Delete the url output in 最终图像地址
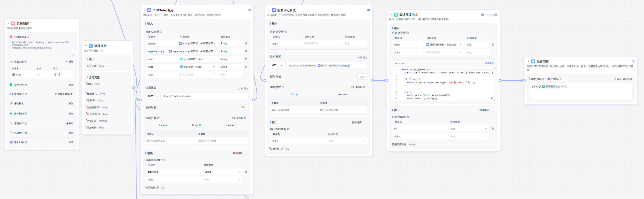This screenshot has width=644, height=199. (493, 128)
